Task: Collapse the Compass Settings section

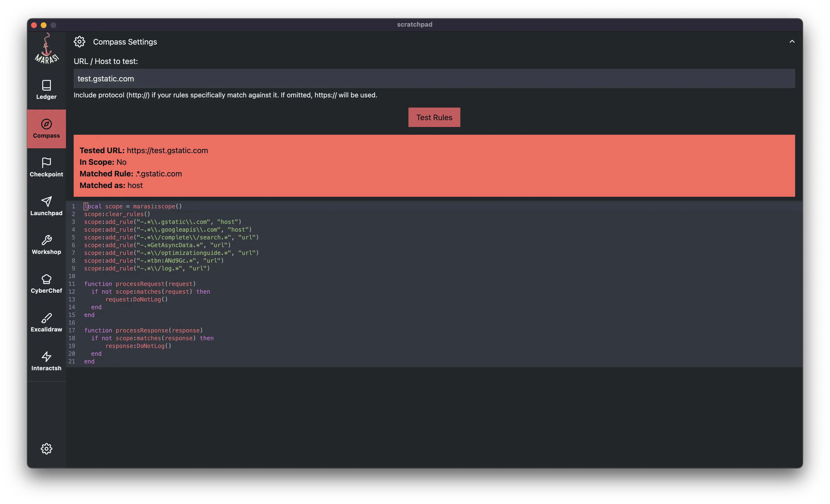Action: [x=792, y=41]
